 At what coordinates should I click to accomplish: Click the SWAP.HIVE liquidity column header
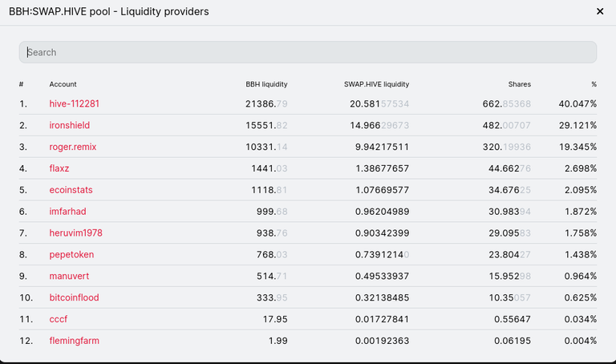pos(376,84)
